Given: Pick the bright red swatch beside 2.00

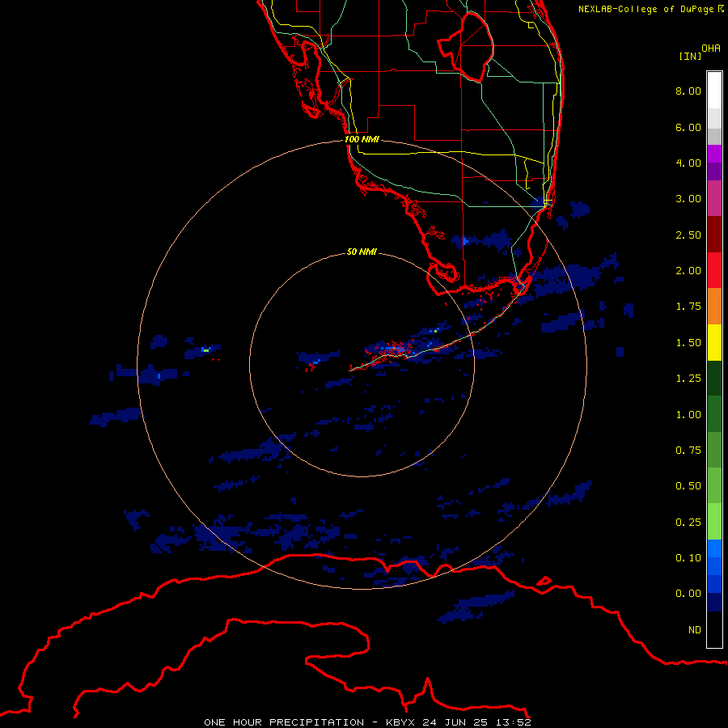Looking at the screenshot, I should tap(714, 271).
